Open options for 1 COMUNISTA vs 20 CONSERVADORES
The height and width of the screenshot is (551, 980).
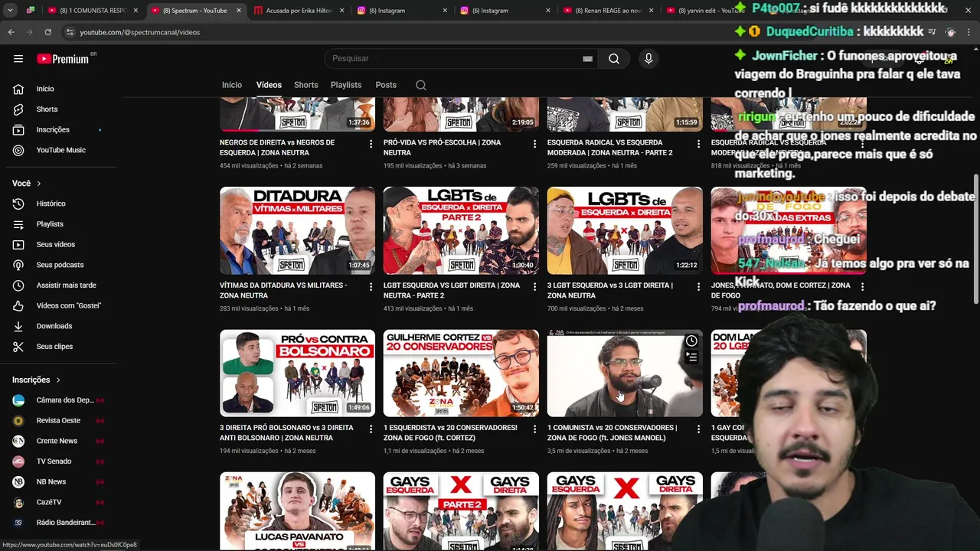coord(698,429)
